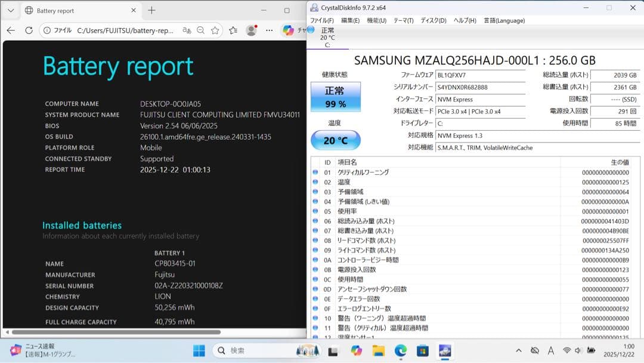
Task: Expand hidden icons in the system tray
Action: [x=518, y=351]
